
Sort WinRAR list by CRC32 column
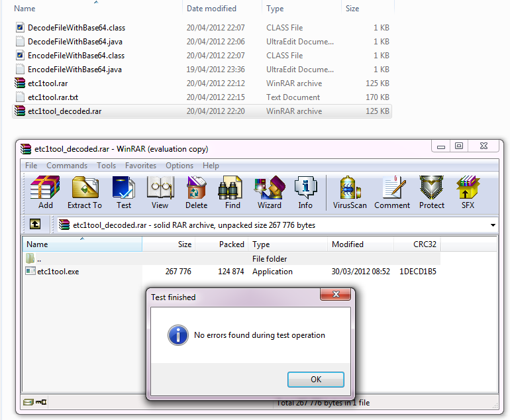(417, 244)
